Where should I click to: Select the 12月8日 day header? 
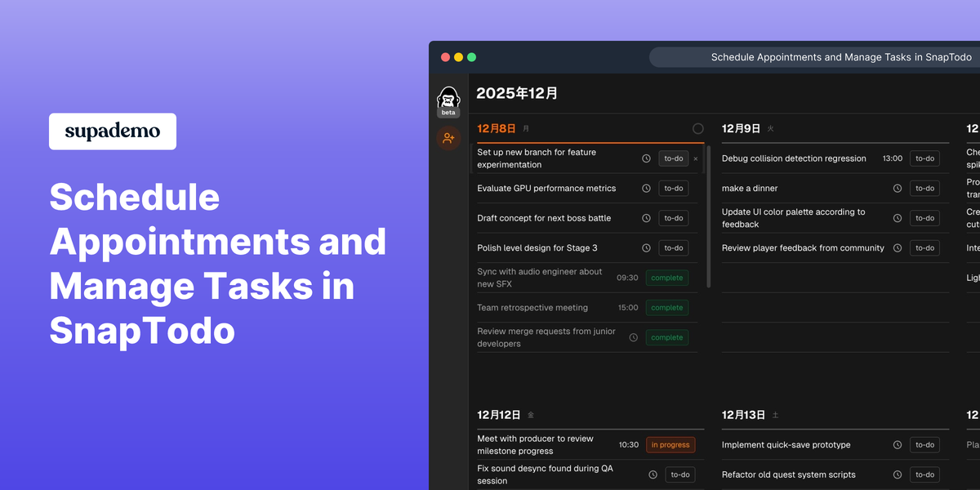(497, 128)
